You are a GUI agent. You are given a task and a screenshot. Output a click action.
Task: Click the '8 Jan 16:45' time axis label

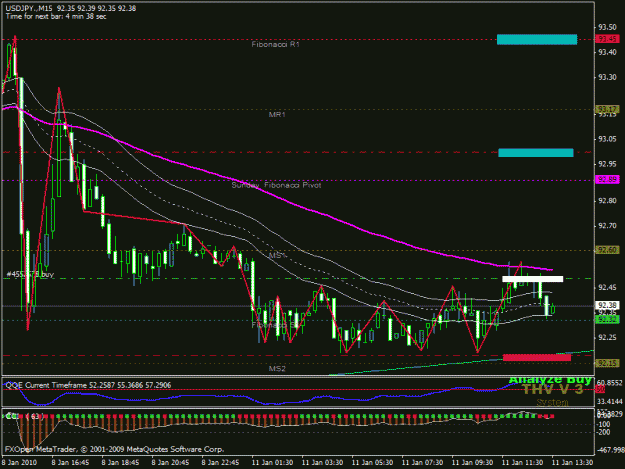(70, 462)
